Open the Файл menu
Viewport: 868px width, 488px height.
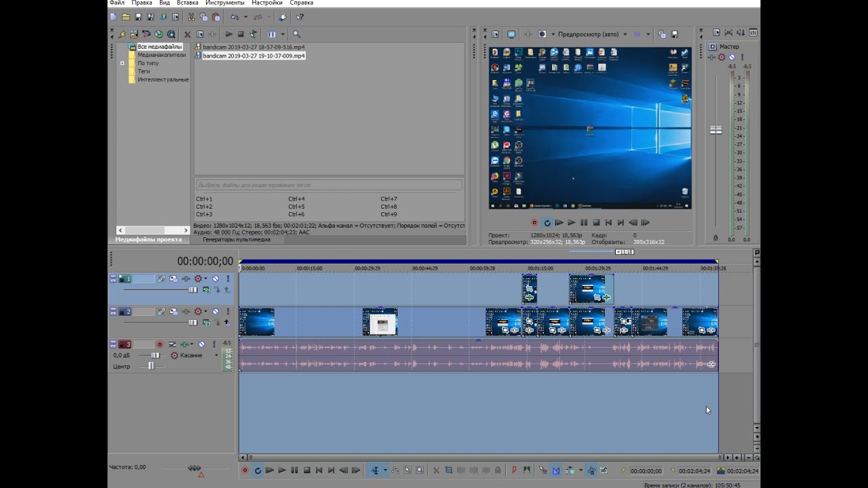coord(117,3)
